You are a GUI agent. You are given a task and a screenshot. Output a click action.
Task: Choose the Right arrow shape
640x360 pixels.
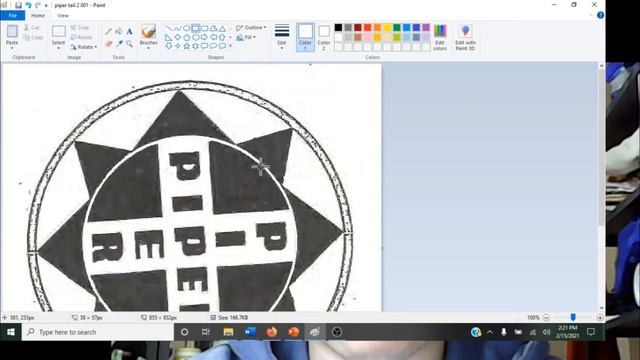click(204, 38)
